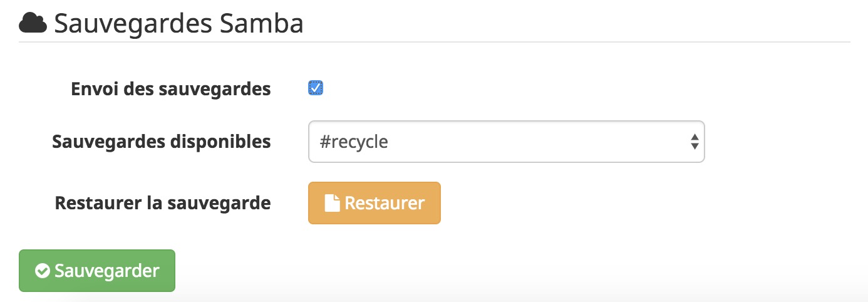Click empty space inside the #recycle field

click(x=532, y=142)
